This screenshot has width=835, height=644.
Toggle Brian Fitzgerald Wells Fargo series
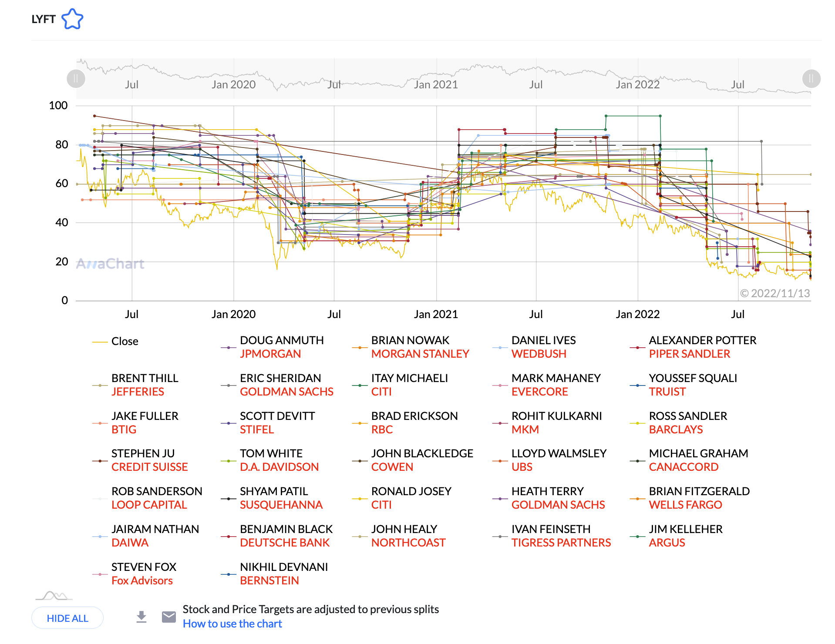(690, 498)
